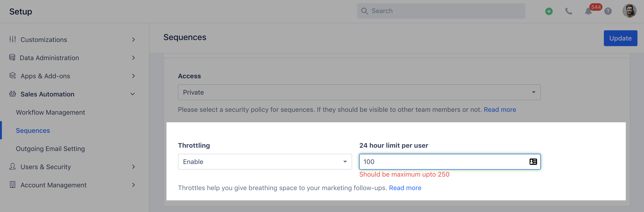Click the Customizations sliders icon
644x212 pixels.
coord(13,39)
